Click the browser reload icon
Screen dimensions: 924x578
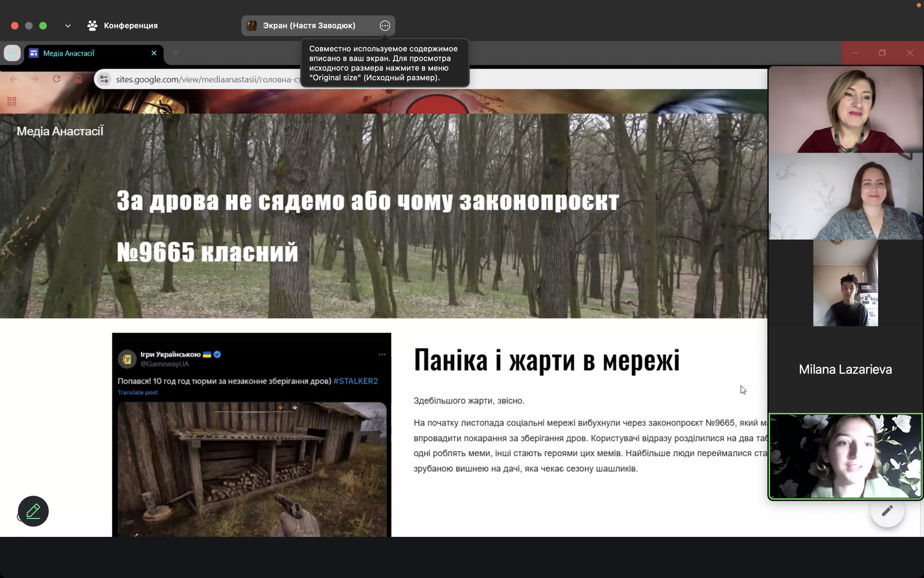[x=57, y=79]
